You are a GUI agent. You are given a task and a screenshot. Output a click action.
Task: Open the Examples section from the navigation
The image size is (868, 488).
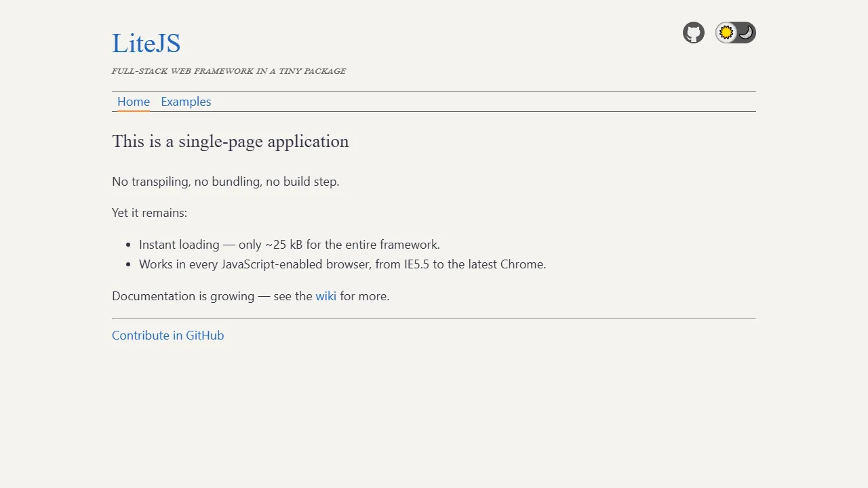click(186, 101)
